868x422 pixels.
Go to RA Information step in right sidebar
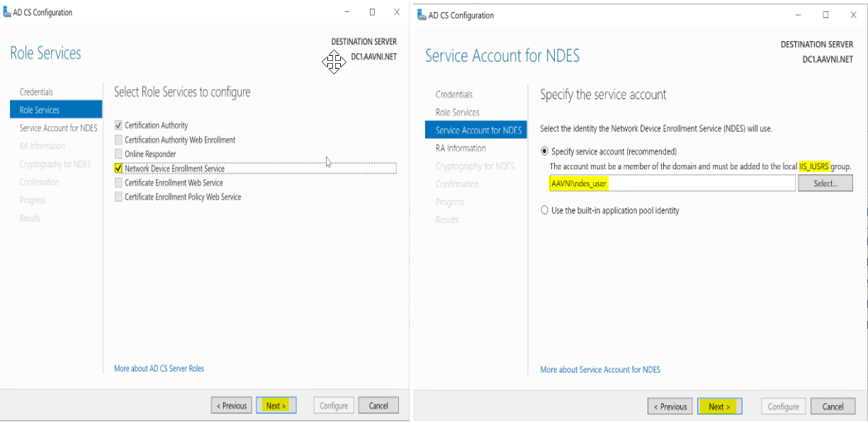[461, 149]
